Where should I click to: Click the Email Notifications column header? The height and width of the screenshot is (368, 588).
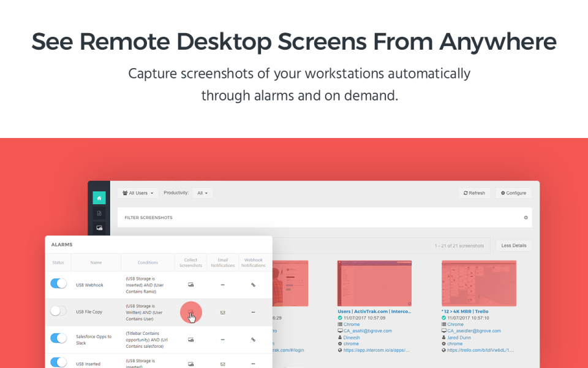223,263
